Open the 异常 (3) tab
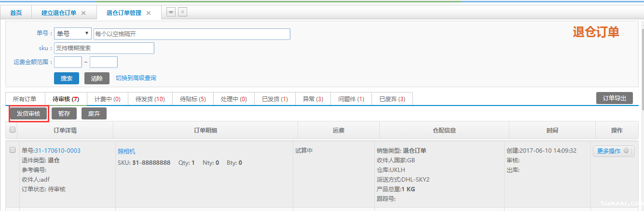The image size is (644, 211). [x=313, y=99]
